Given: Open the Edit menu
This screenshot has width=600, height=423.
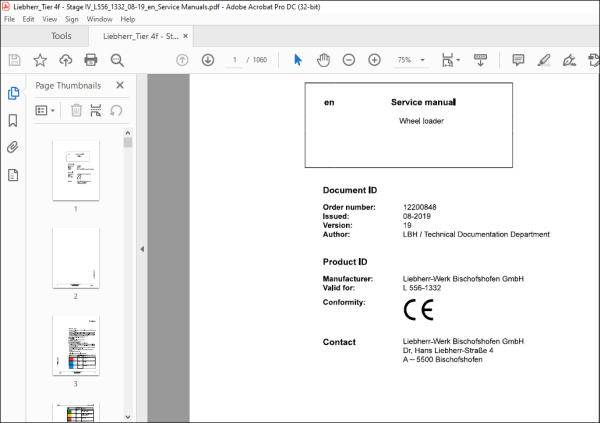Looking at the screenshot, I should 28,19.
